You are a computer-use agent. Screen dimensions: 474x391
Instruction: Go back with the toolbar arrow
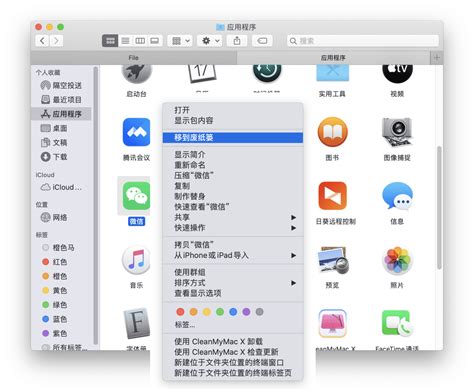pos(42,41)
